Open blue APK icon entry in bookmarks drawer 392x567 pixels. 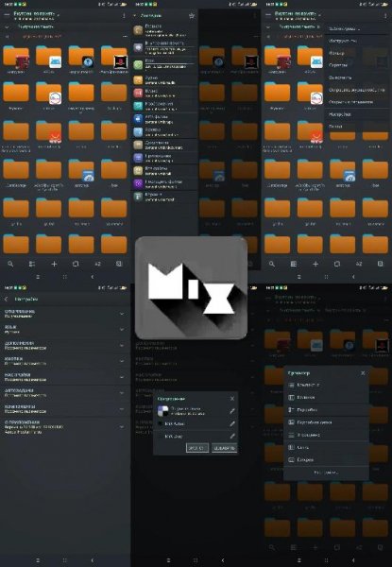pyautogui.click(x=164, y=119)
